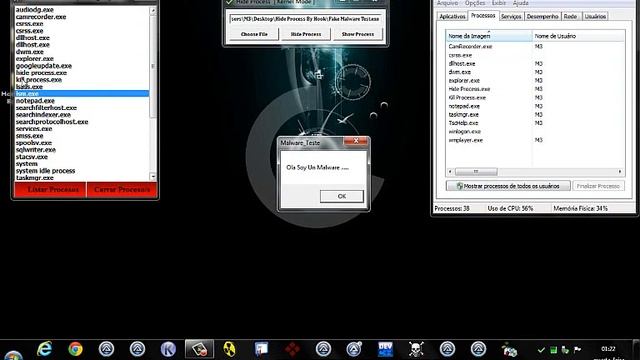640x360 pixels.
Task: Click the Cerrar Procesos red button
Action: pos(122,190)
